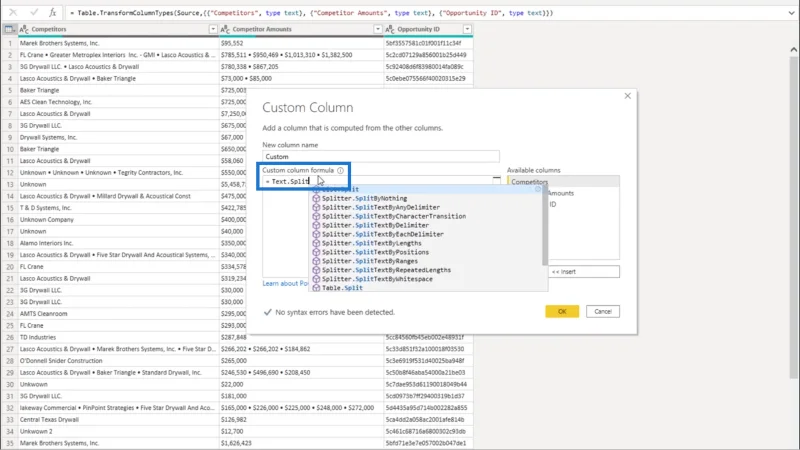Select Splitter.SplitTextByLengths suggestion
This screenshot has height=450, width=800.
(x=371, y=243)
